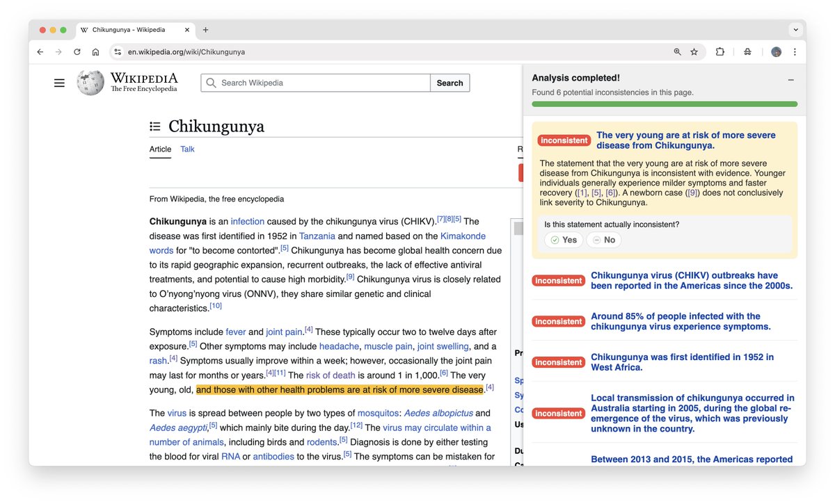This screenshot has width=835, height=504.
Task: Open the joint pain link
Action: pos(285,332)
